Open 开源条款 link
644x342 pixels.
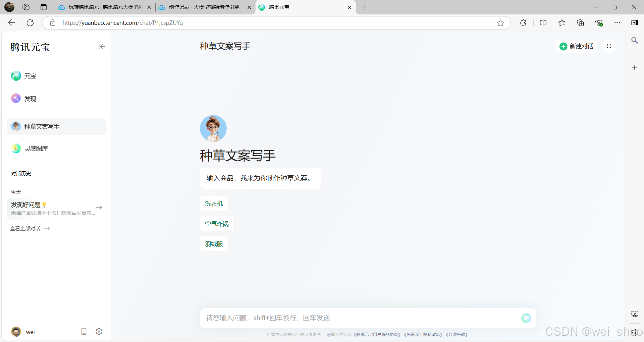coord(457,335)
